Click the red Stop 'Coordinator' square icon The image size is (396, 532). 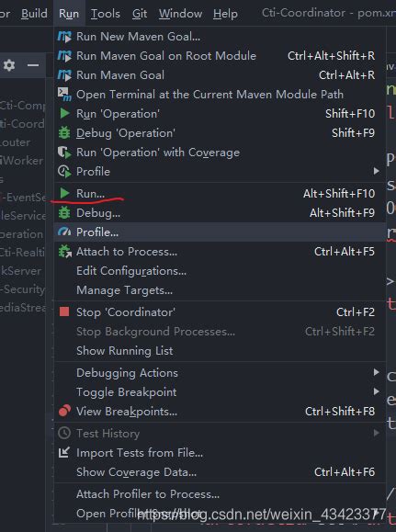(64, 311)
